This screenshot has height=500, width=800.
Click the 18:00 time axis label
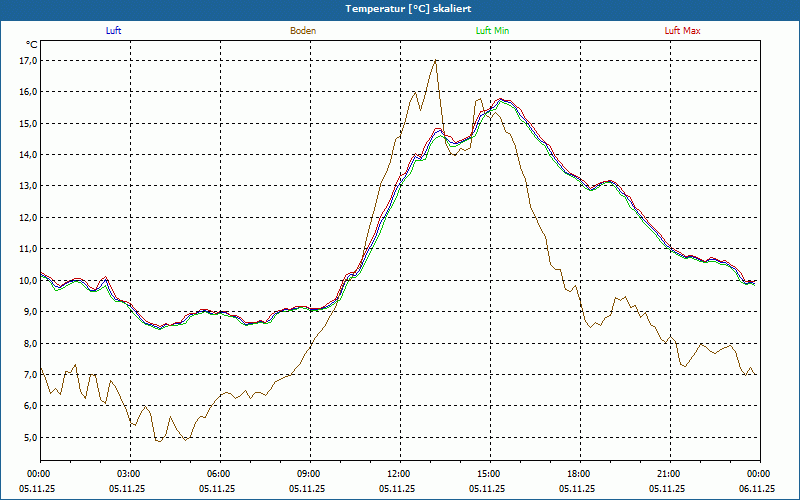(x=578, y=474)
